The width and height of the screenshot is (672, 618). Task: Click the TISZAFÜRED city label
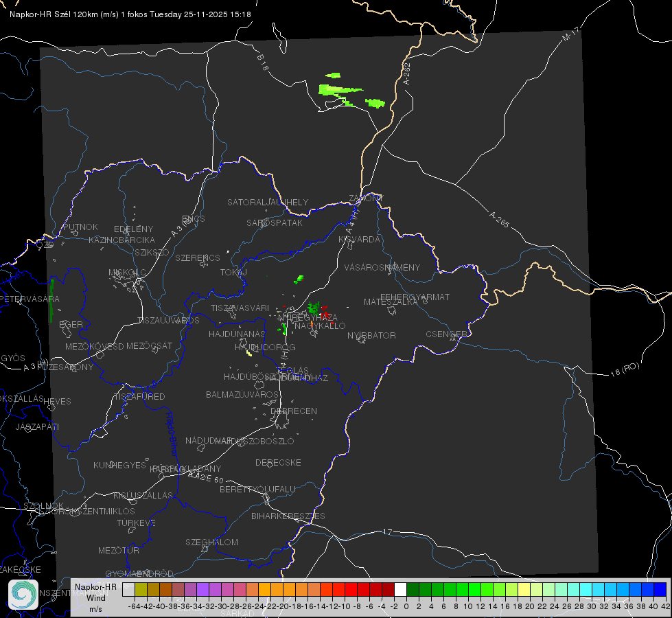[139, 397]
